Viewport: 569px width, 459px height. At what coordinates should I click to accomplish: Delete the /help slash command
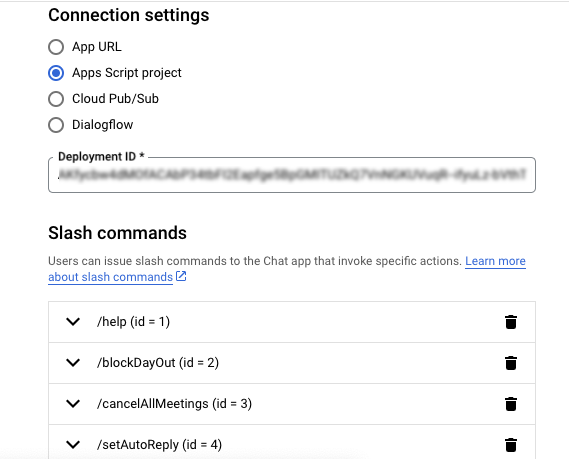(511, 322)
